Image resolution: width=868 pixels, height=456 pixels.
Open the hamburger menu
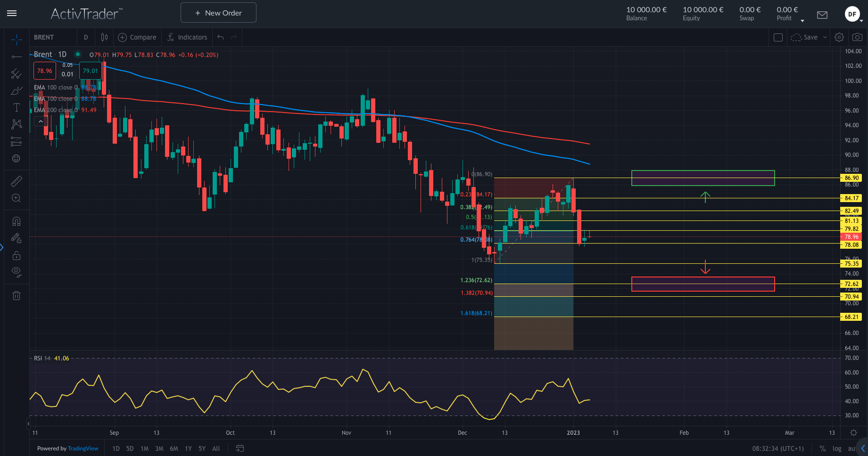pos(12,13)
